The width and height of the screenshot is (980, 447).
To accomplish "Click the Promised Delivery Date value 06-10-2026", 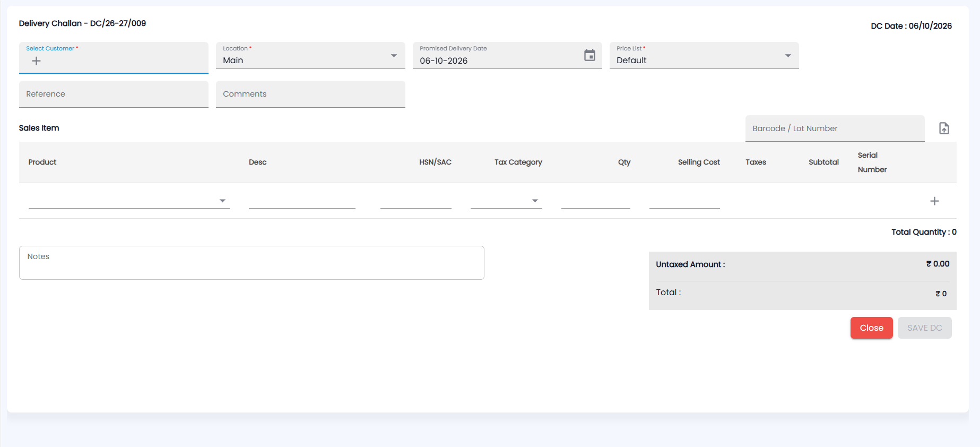I will (444, 61).
